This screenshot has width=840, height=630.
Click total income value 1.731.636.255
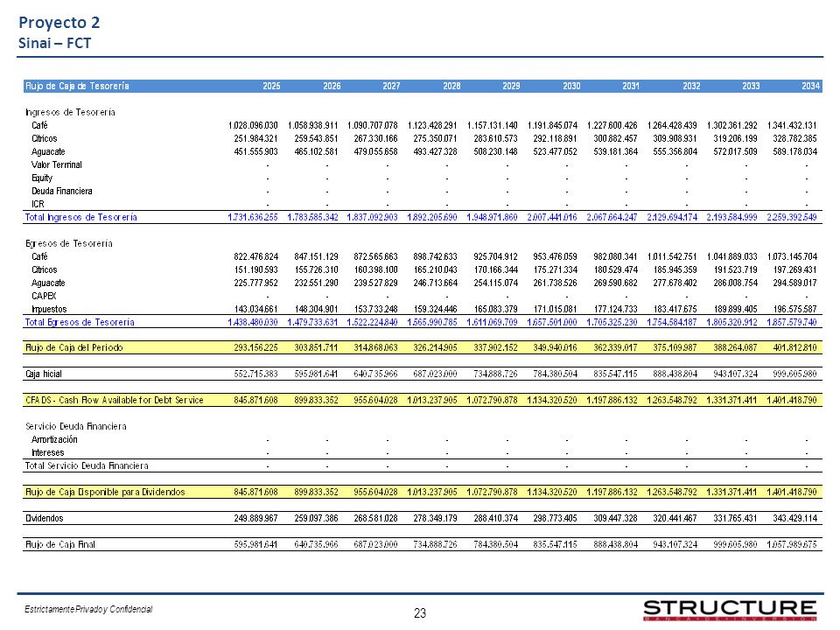pos(253,217)
